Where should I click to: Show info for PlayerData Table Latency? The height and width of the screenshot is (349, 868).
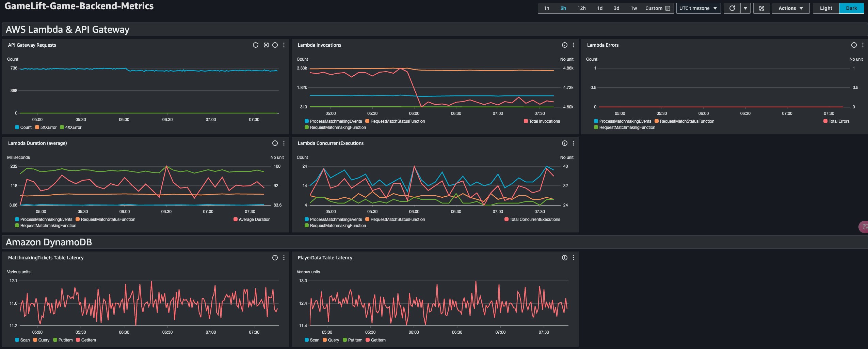pyautogui.click(x=565, y=258)
